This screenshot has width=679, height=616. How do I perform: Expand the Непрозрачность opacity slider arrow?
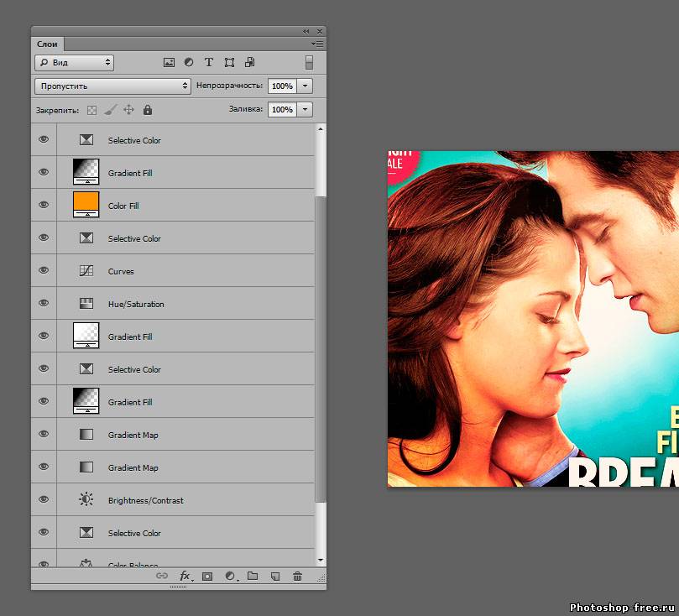(x=305, y=86)
